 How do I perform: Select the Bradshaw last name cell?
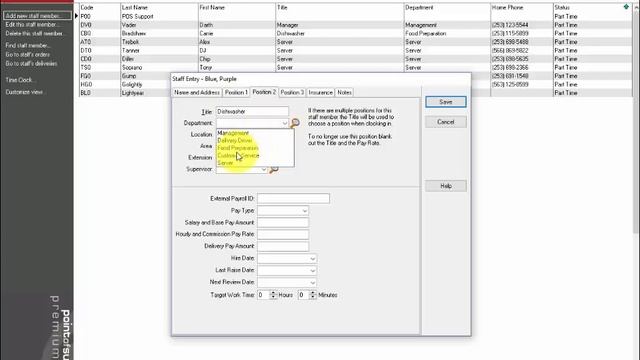tap(159, 33)
